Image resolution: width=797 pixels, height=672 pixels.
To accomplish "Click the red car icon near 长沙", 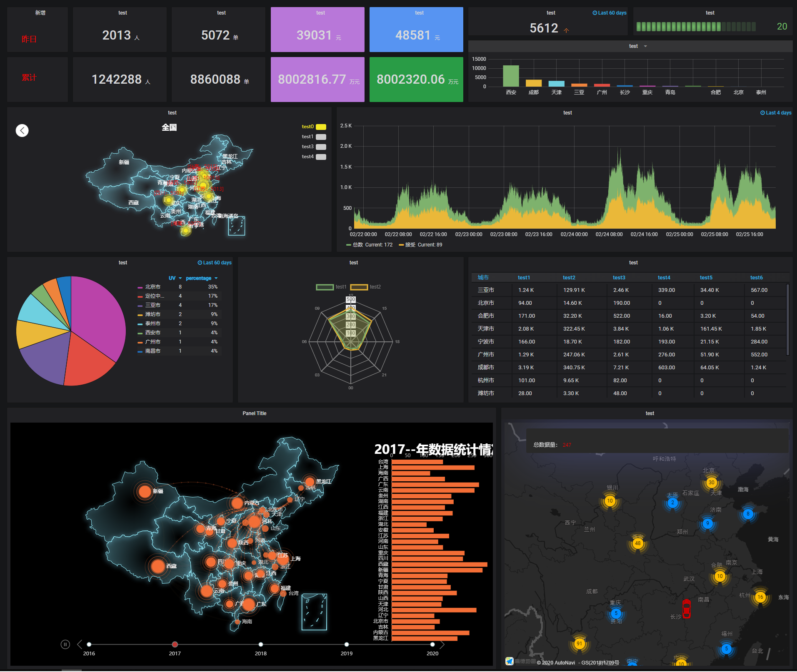I will pos(686,609).
